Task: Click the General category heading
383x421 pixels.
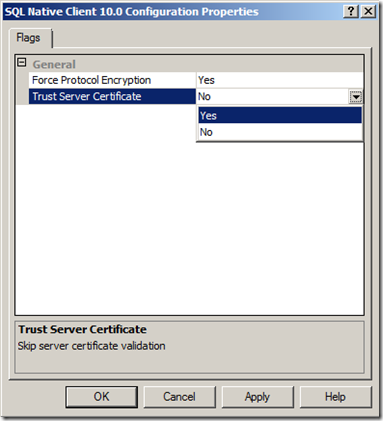Action: (x=54, y=64)
